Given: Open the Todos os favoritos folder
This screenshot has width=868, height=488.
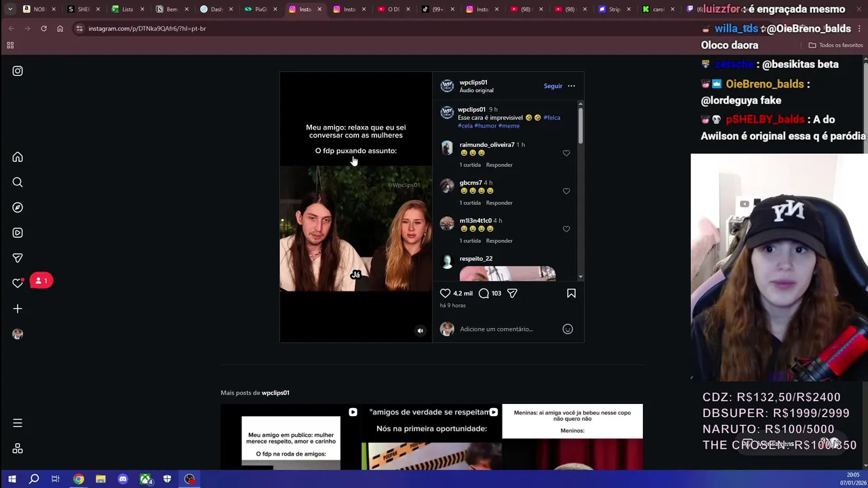Looking at the screenshot, I should (835, 45).
